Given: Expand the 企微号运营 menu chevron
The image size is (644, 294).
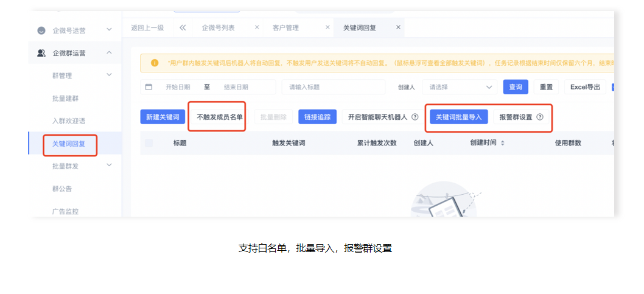Looking at the screenshot, I should pyautogui.click(x=109, y=30).
